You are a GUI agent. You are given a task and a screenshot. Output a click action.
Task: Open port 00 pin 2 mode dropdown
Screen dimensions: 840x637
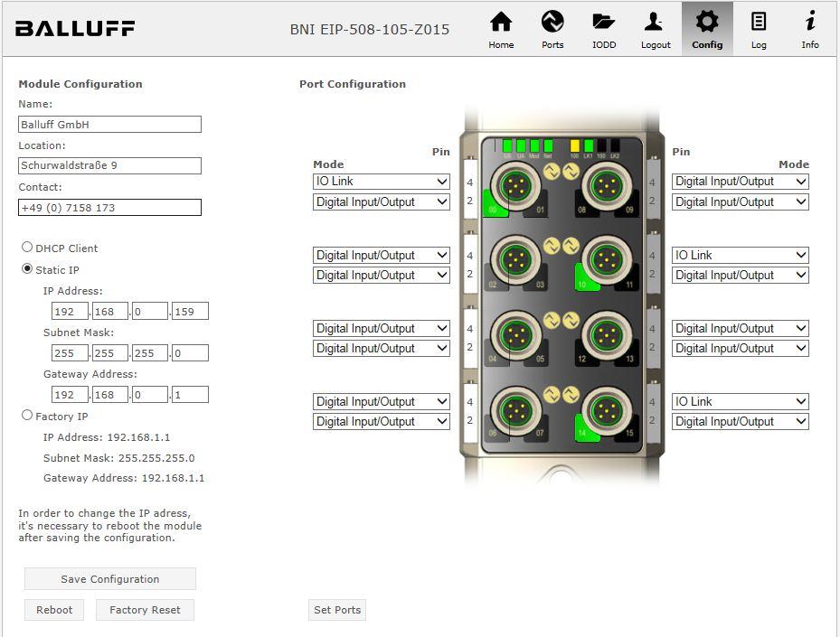tap(382, 201)
